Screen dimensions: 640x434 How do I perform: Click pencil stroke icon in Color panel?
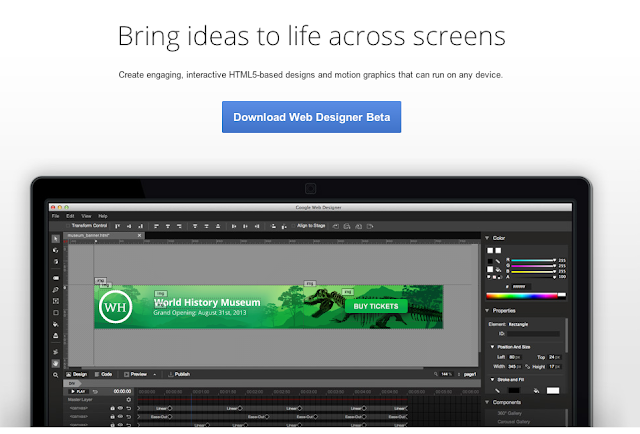coord(498,261)
